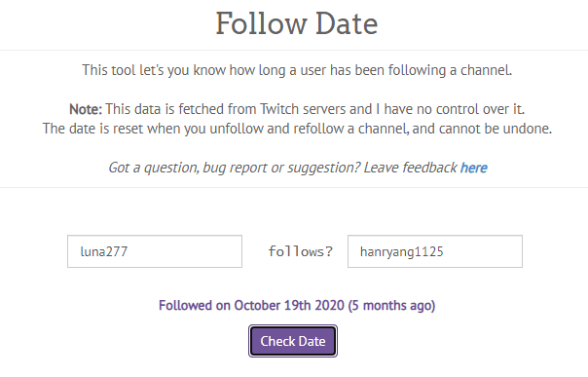Focus the hanryang1125 channel field
The width and height of the screenshot is (588, 377).
coord(435,251)
